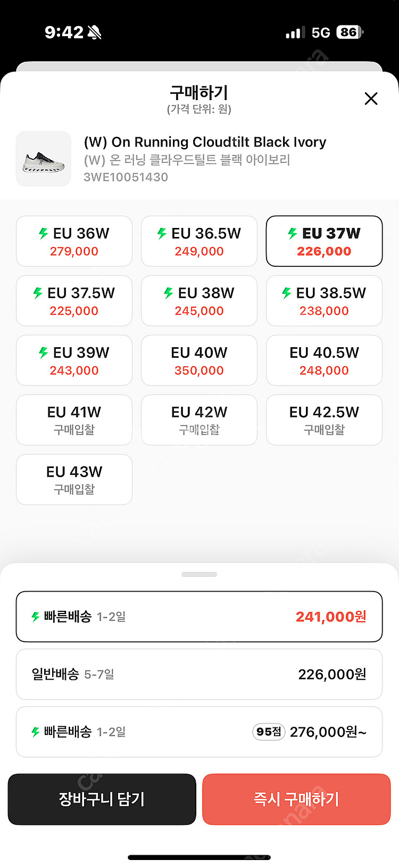This screenshot has height=868, width=399.
Task: Tap the Cloudtilt shoe thumbnail image
Action: 44,159
